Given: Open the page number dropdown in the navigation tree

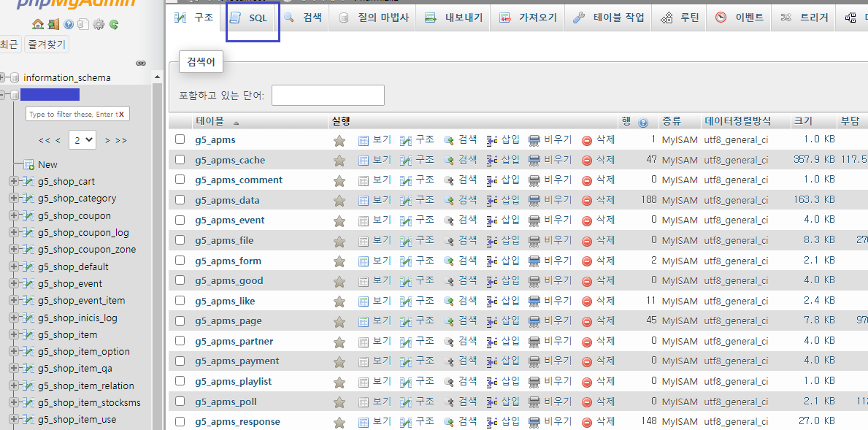Looking at the screenshot, I should click(82, 139).
